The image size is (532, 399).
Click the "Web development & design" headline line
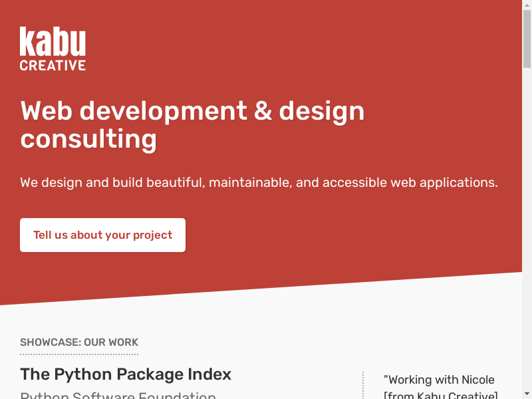pos(192,110)
